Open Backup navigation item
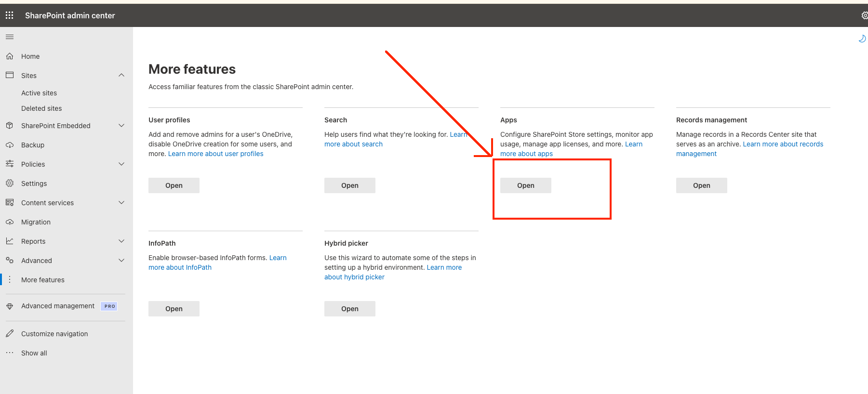The height and width of the screenshot is (394, 868). click(x=33, y=145)
